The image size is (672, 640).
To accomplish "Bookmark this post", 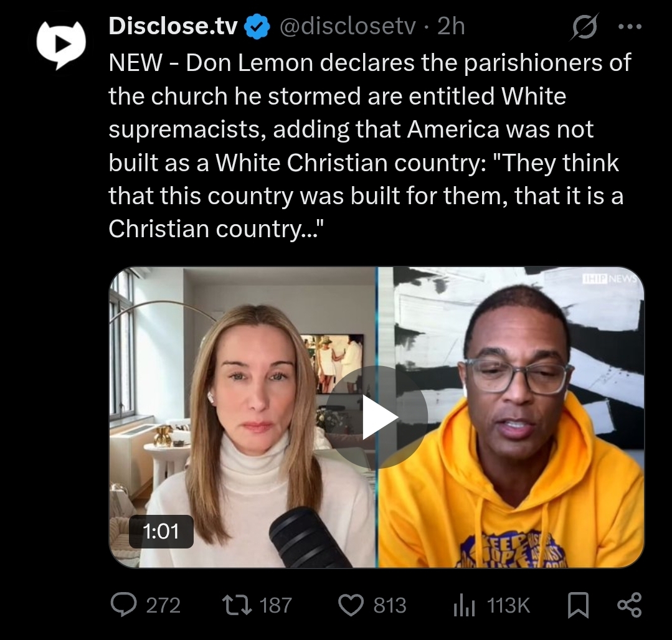I will click(578, 605).
